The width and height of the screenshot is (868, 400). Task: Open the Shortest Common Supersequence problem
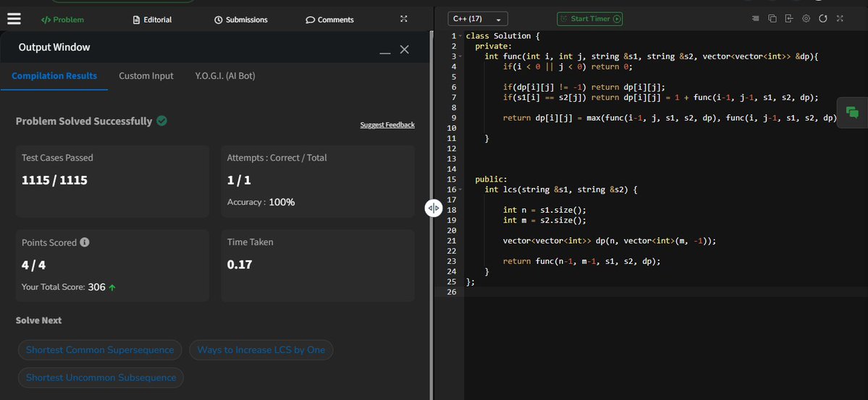click(100, 349)
